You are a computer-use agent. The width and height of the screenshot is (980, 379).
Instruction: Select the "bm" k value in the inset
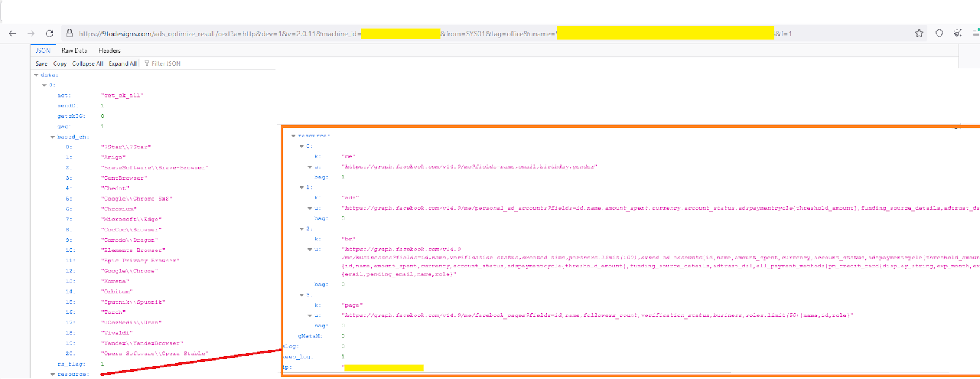pos(348,239)
